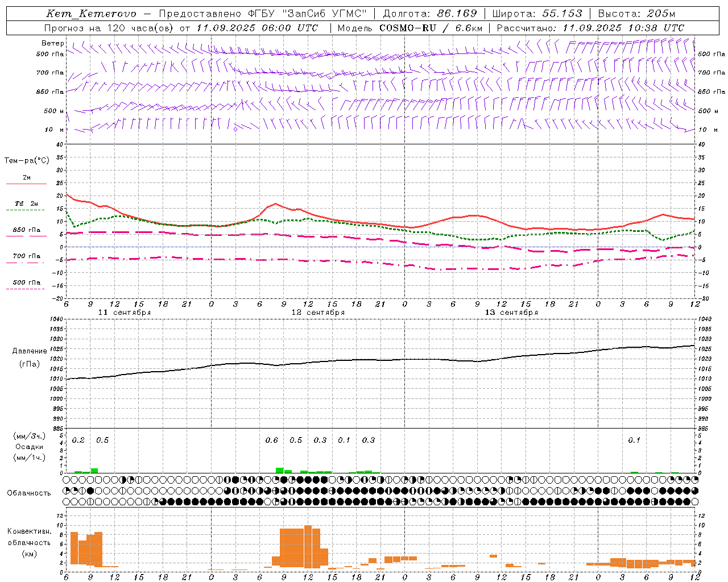Click the model name COSMO-RU / 6.6км
Screen dimensions: 728x582
pyautogui.click(x=431, y=28)
